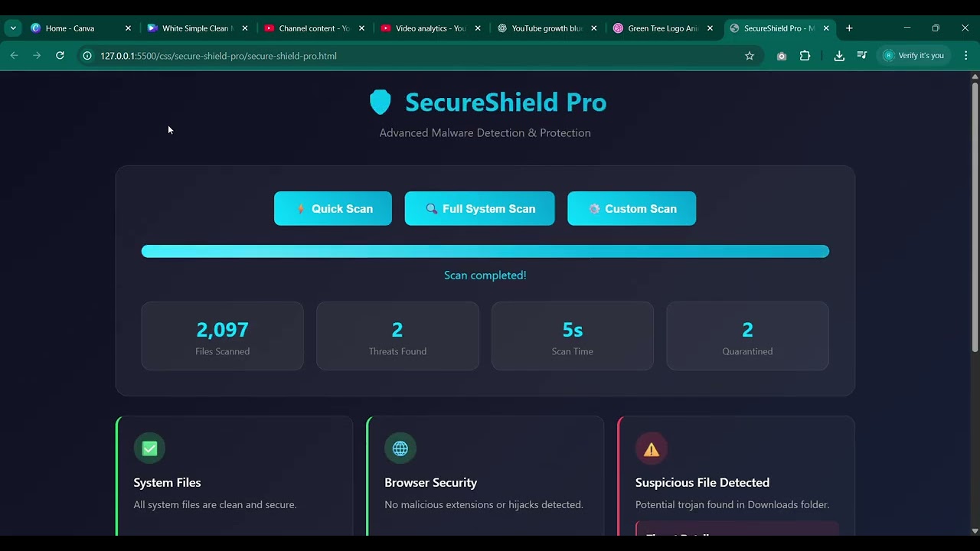Bookmark this page with the star icon
The width and height of the screenshot is (980, 551).
pyautogui.click(x=750, y=56)
